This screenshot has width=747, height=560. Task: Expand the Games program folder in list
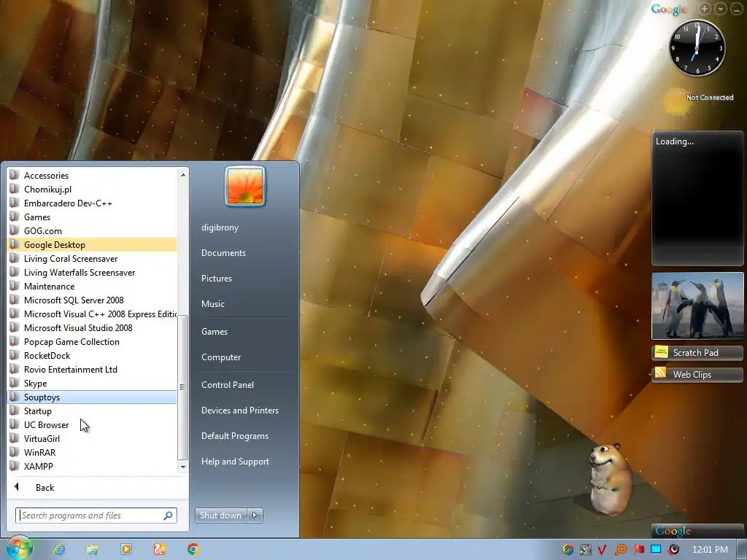tap(92, 217)
